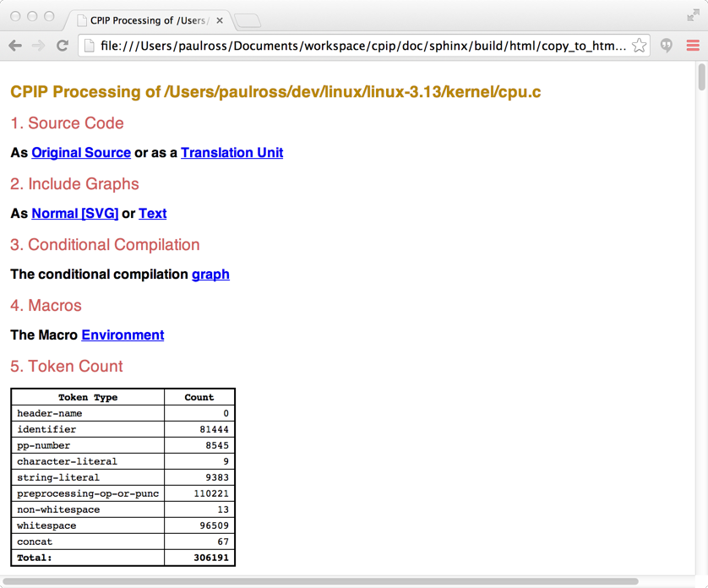Click the 'Count' column header

point(199,397)
